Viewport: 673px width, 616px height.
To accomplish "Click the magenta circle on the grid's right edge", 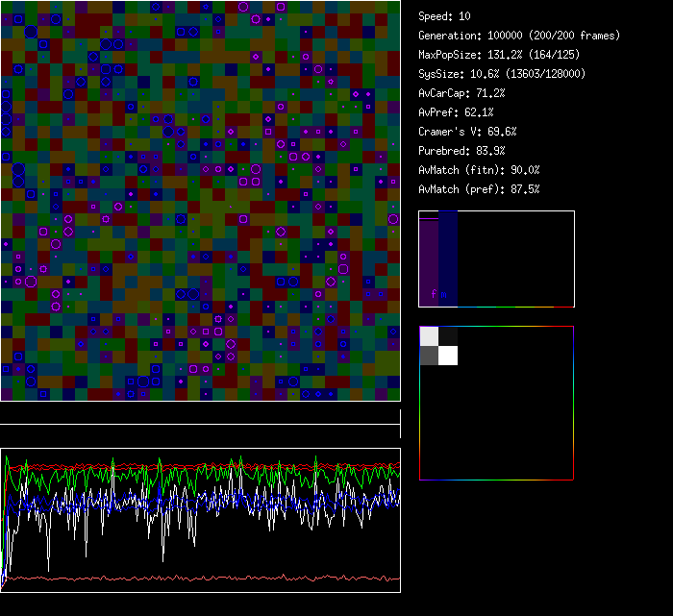I will (x=393, y=219).
